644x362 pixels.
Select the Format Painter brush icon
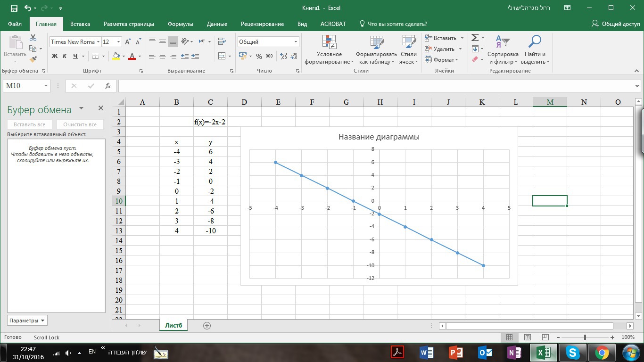33,59
